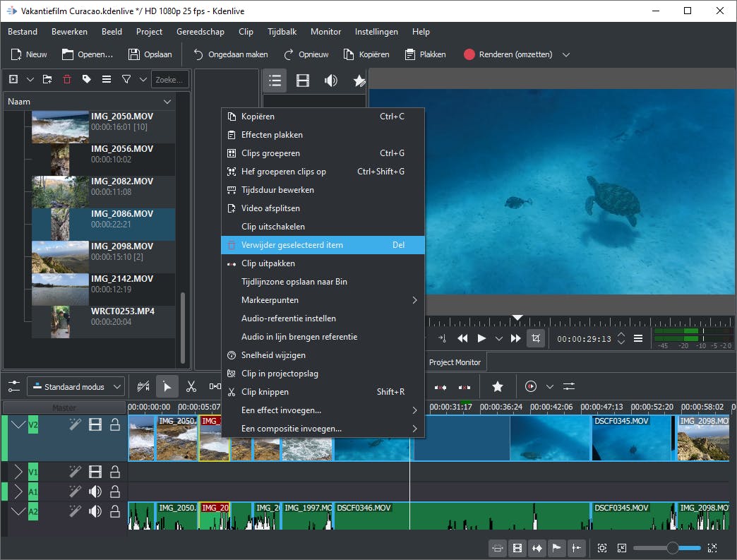
Task: Click the Play button in the monitor
Action: [481, 338]
